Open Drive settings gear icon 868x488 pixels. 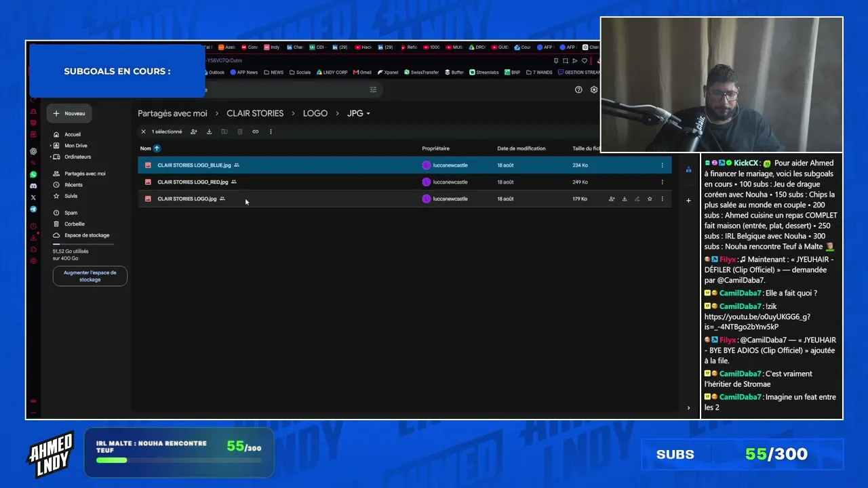[x=594, y=89]
